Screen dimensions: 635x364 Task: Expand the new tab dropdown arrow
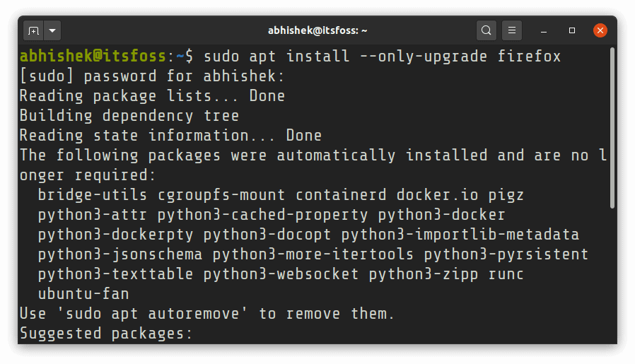click(53, 30)
